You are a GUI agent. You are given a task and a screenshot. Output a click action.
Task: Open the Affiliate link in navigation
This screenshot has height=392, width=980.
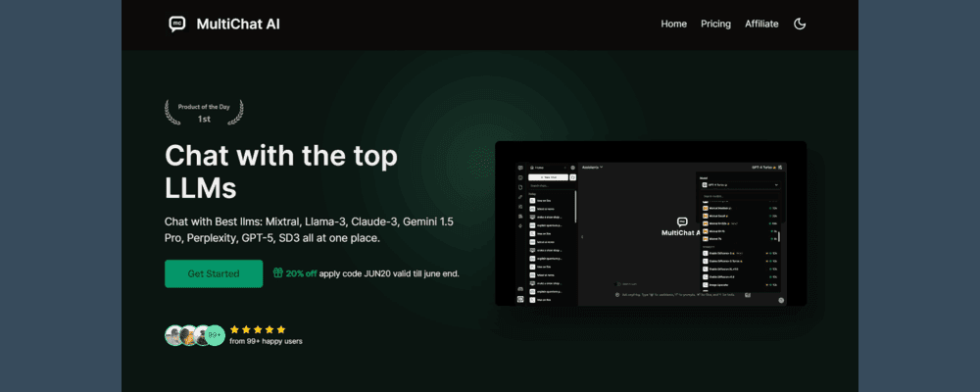pyautogui.click(x=761, y=24)
